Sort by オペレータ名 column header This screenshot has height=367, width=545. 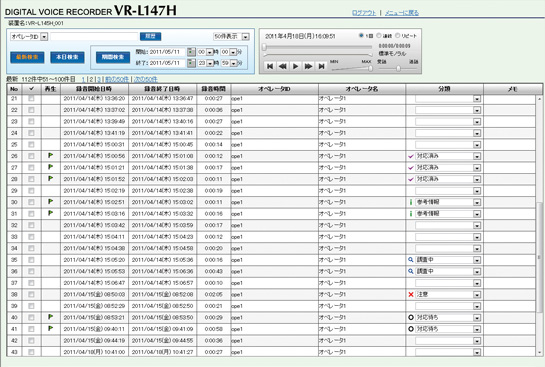pyautogui.click(x=362, y=89)
